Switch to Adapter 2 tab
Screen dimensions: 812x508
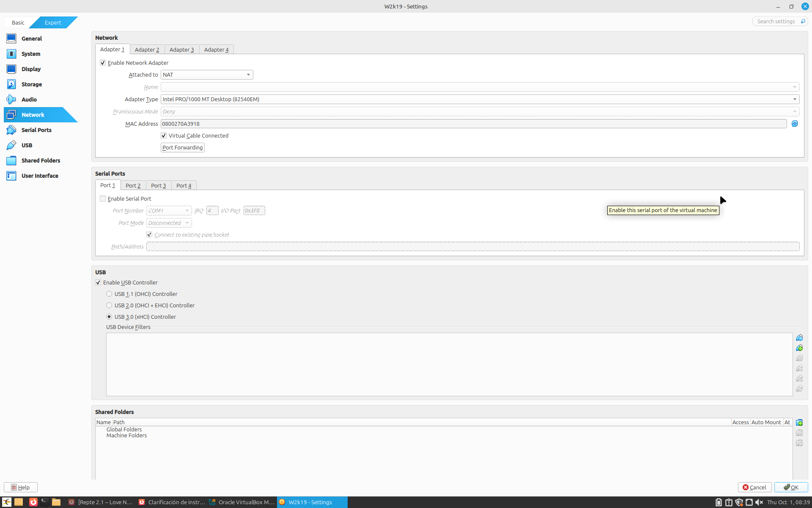point(147,50)
